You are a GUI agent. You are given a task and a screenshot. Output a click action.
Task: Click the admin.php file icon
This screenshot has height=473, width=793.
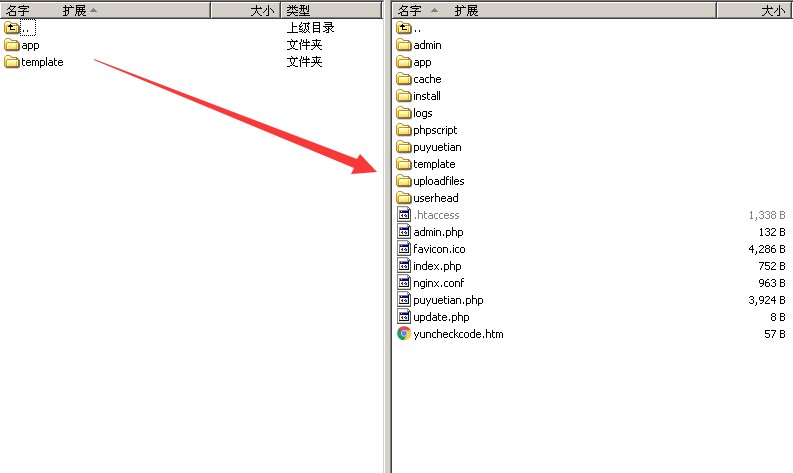click(x=404, y=232)
